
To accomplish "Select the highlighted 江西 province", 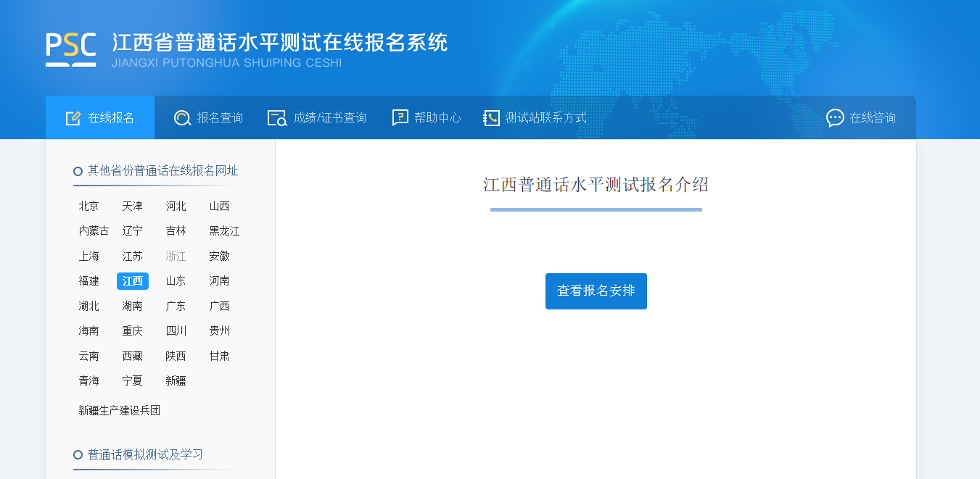I will click(133, 281).
